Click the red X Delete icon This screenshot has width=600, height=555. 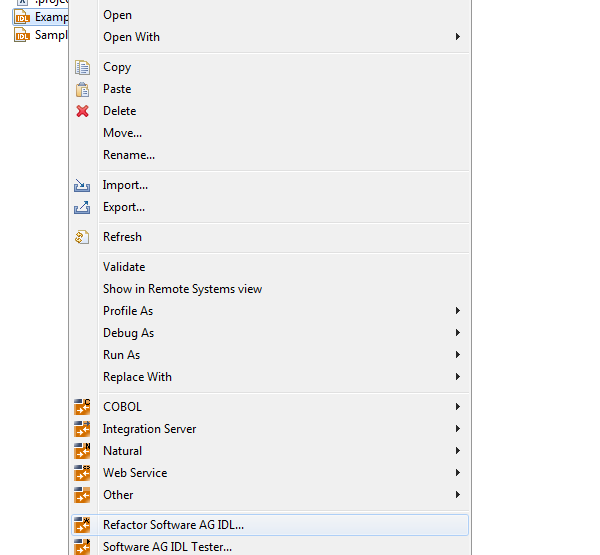pos(82,111)
